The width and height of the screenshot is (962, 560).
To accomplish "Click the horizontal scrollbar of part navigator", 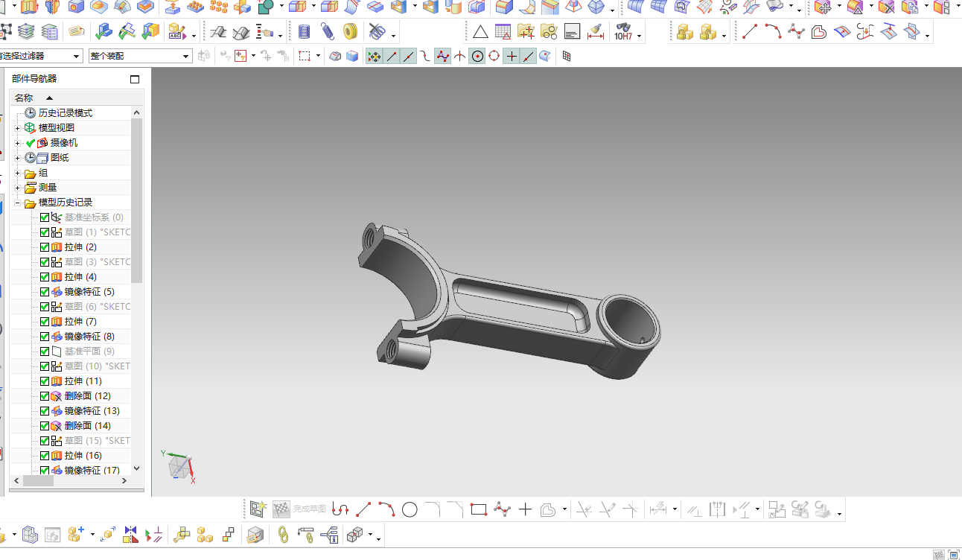I will pos(38,481).
